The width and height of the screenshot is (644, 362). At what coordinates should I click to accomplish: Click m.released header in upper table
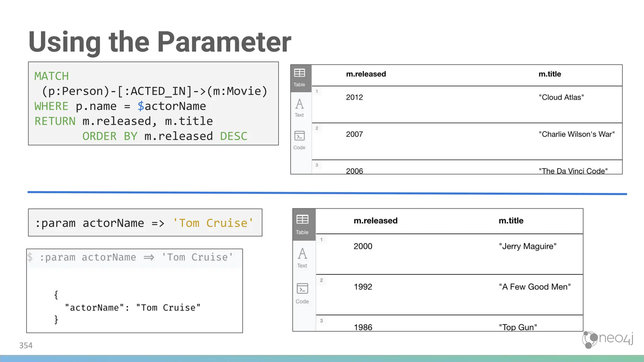tap(366, 74)
